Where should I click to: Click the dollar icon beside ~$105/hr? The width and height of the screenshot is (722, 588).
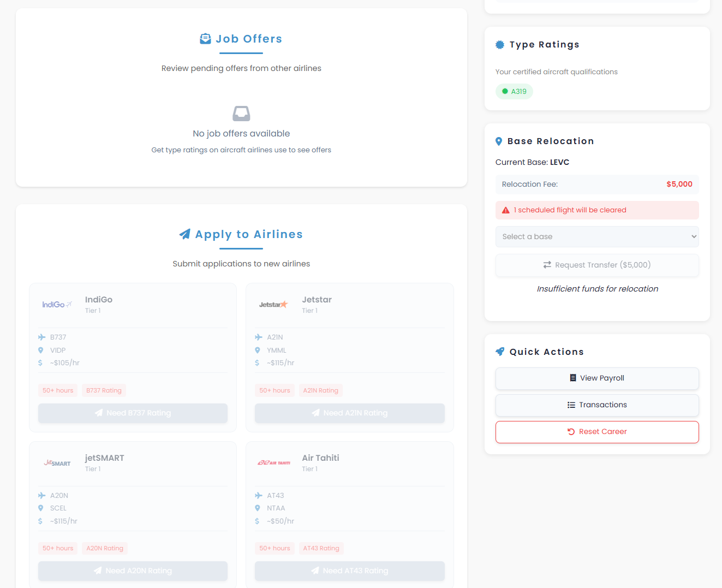[x=40, y=363]
